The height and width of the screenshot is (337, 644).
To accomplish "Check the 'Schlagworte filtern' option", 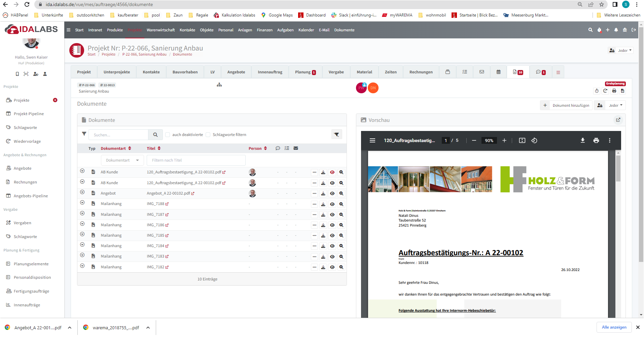I will click(208, 135).
